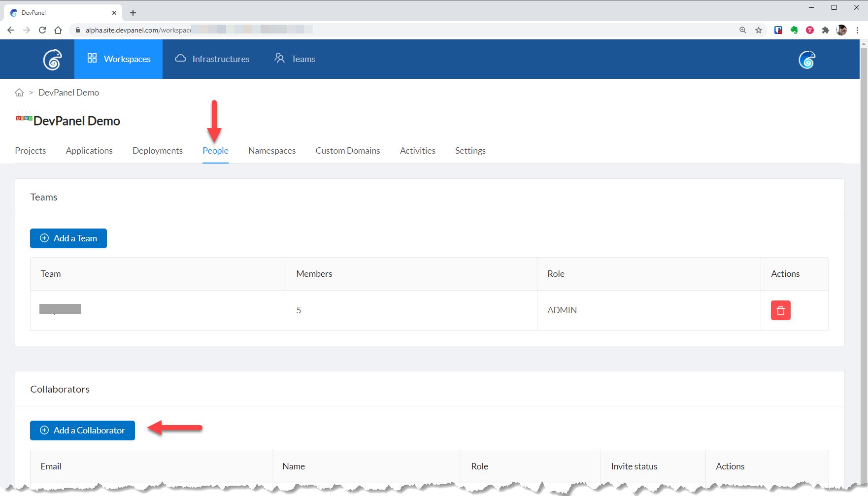Viewport: 868px width, 496px height.
Task: Open Teams in the top navigation
Action: tap(295, 59)
